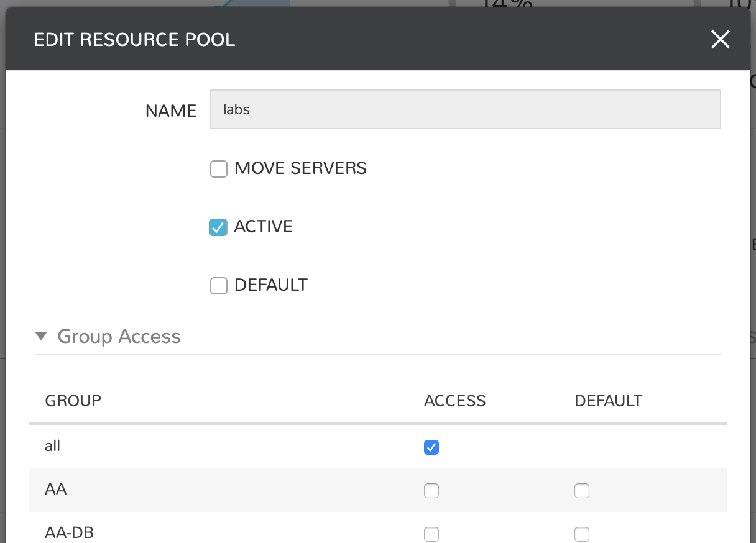Viewport: 756px width, 543px height.
Task: Click the EDIT RESOURCE POOL title bar
Action: tap(135, 39)
